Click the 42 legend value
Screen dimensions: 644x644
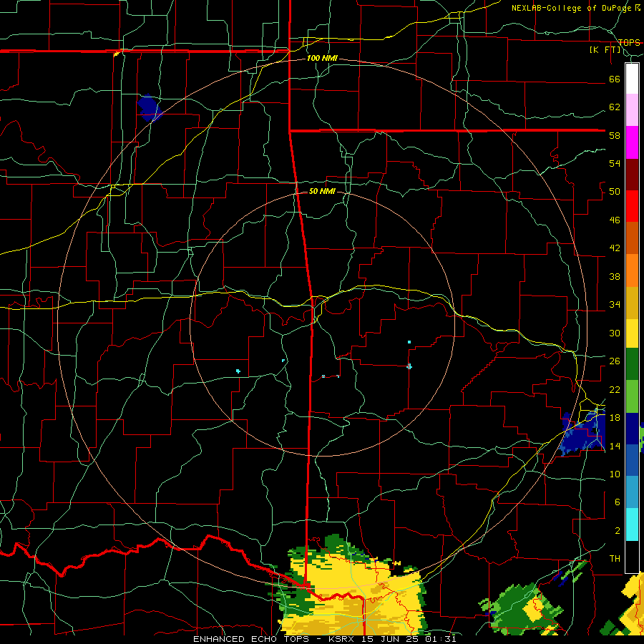click(615, 248)
